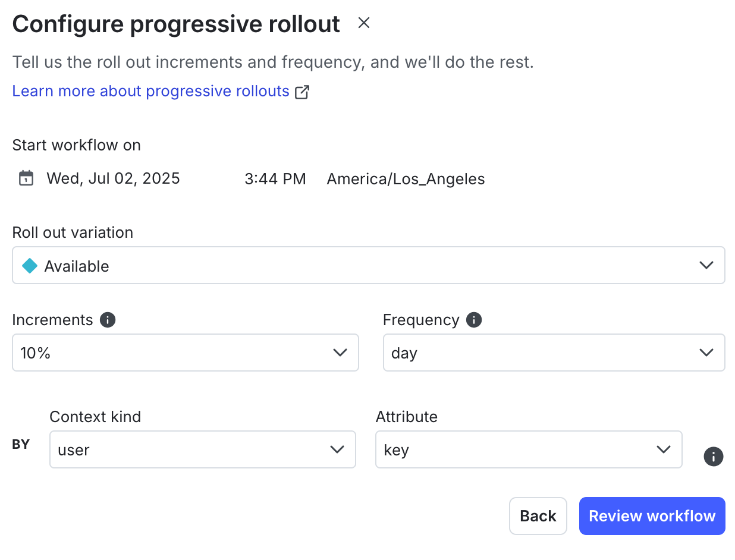The width and height of the screenshot is (735, 560).
Task: Click the info icon next to Frequency
Action: click(474, 320)
